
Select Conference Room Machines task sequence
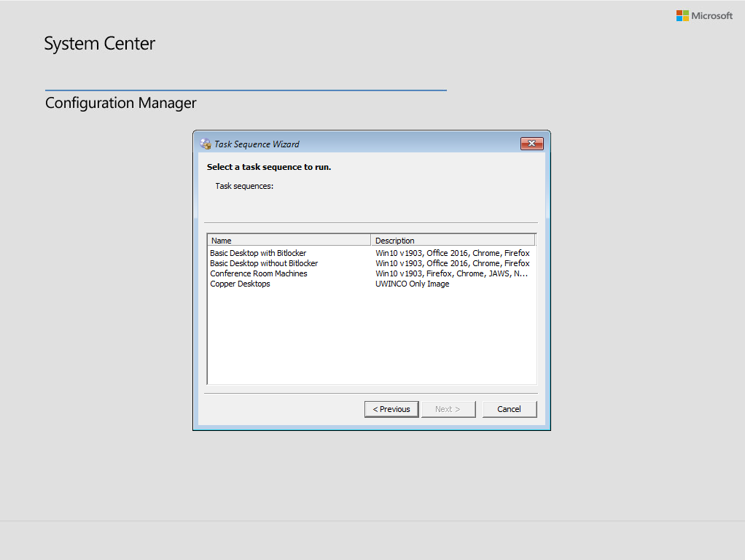(259, 273)
